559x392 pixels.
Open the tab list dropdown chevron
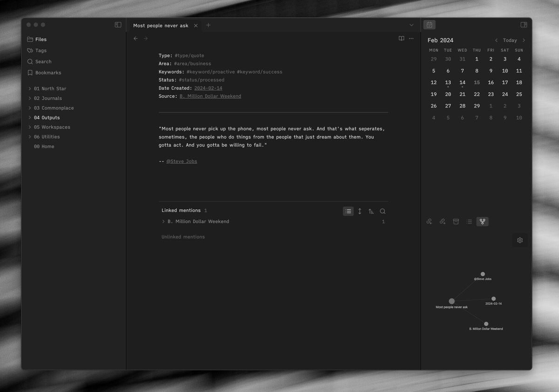[x=411, y=25]
